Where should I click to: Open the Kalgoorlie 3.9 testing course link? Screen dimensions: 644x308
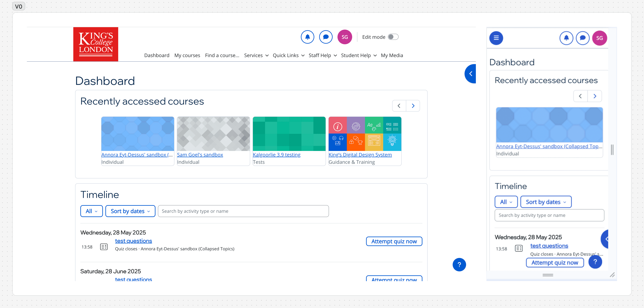click(x=277, y=155)
